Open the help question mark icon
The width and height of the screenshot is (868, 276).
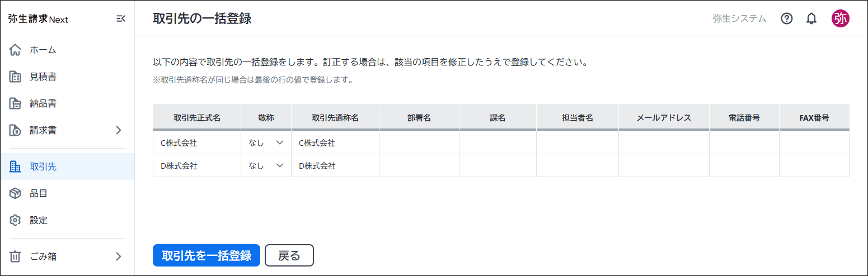(787, 18)
